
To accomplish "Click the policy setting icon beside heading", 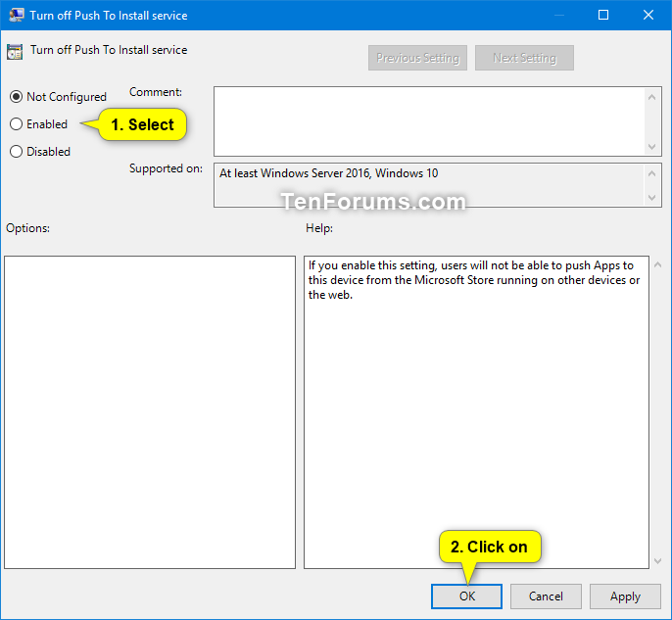I will pyautogui.click(x=15, y=52).
